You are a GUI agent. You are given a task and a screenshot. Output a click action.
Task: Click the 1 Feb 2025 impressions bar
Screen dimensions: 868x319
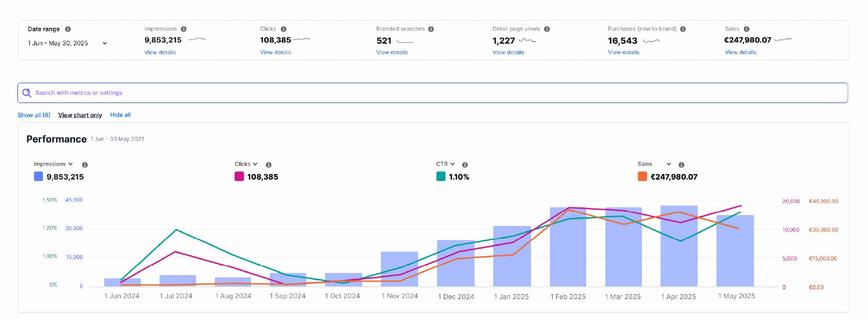tap(568, 247)
